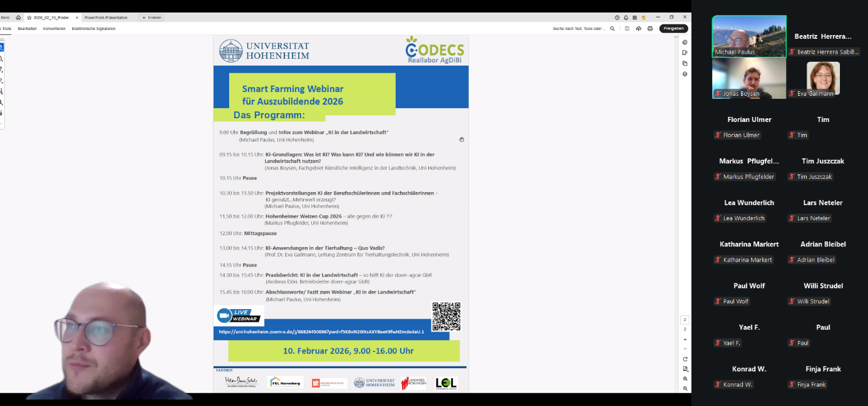Go to next page with down chevron
The height and width of the screenshot is (406, 868).
[685, 348]
